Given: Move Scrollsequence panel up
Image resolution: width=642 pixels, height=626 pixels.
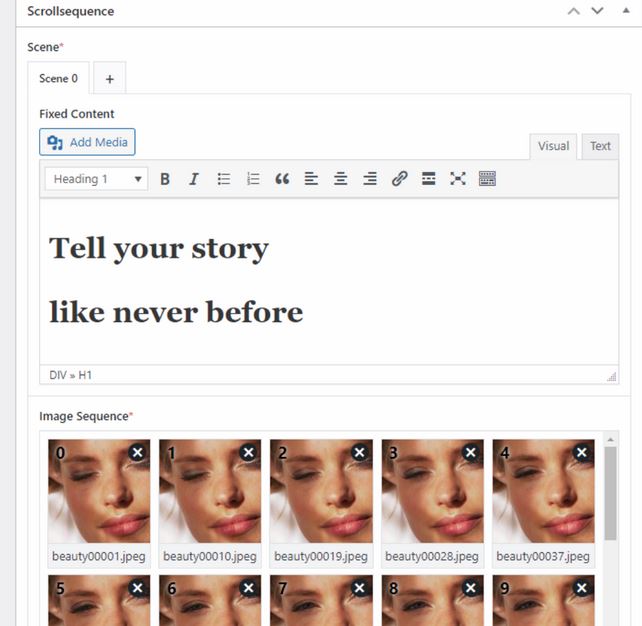Looking at the screenshot, I should (x=574, y=11).
